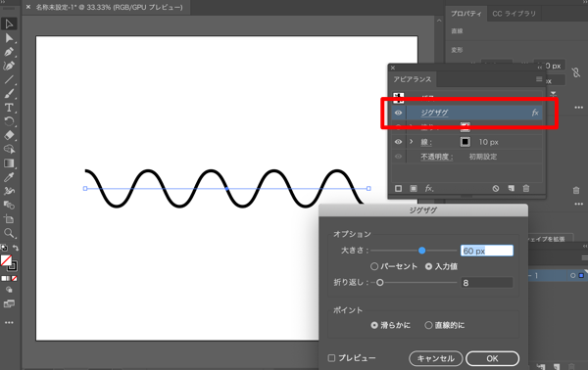Duplicate selected item in Appearance panel
This screenshot has height=370, width=588.
(512, 188)
